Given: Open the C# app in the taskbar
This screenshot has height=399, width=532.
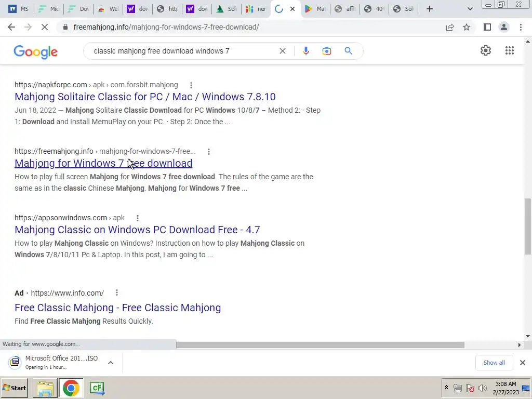Looking at the screenshot, I should [x=97, y=388].
